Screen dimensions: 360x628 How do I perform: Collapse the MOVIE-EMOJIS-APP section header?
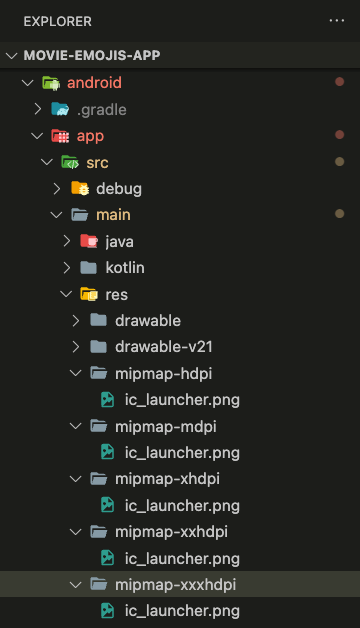point(180,55)
